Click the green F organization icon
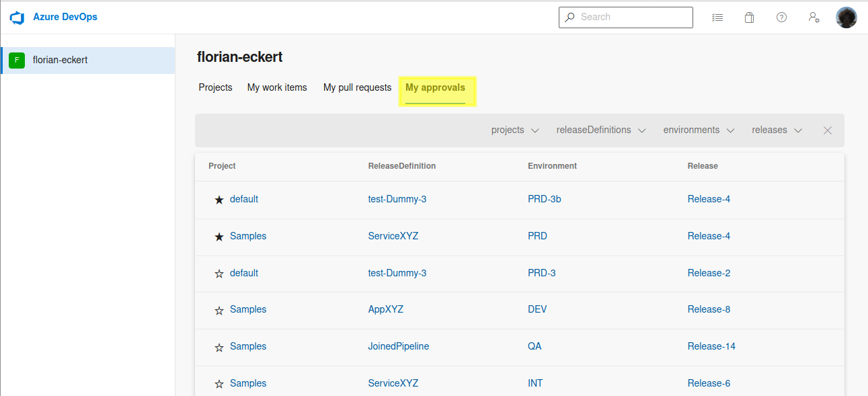This screenshot has width=868, height=396. (17, 61)
